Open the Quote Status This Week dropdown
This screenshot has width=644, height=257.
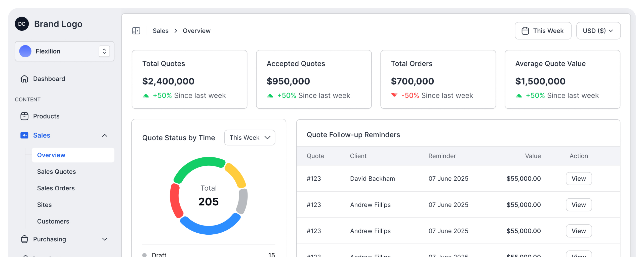pos(250,138)
